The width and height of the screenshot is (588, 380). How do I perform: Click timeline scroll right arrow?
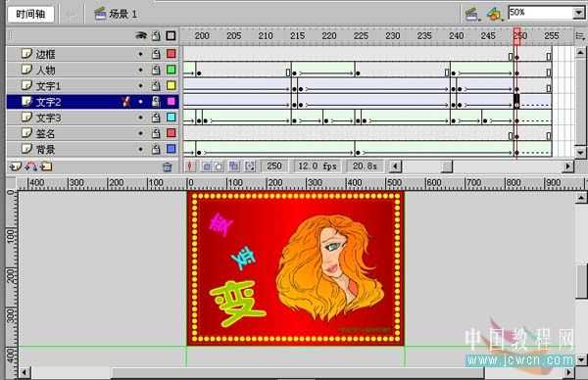tap(567, 166)
